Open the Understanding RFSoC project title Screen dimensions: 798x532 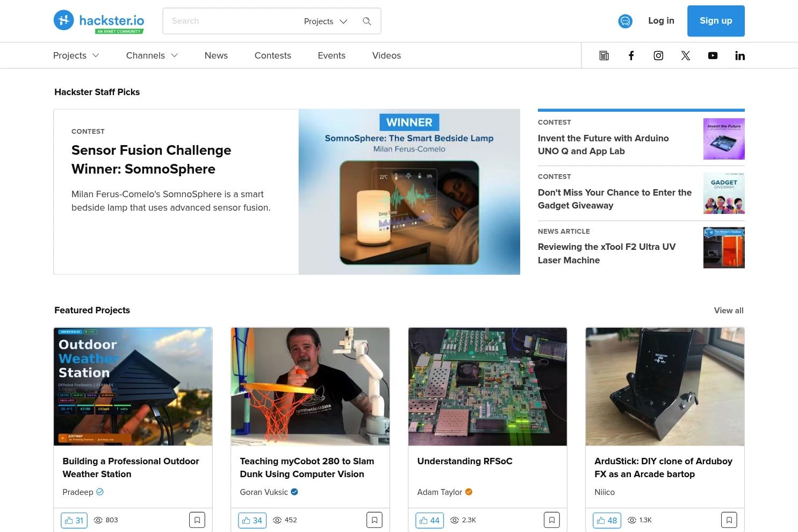coord(465,461)
